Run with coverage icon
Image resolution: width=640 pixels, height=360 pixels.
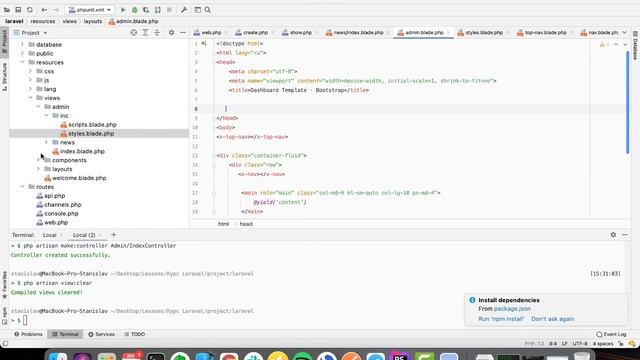(146, 10)
